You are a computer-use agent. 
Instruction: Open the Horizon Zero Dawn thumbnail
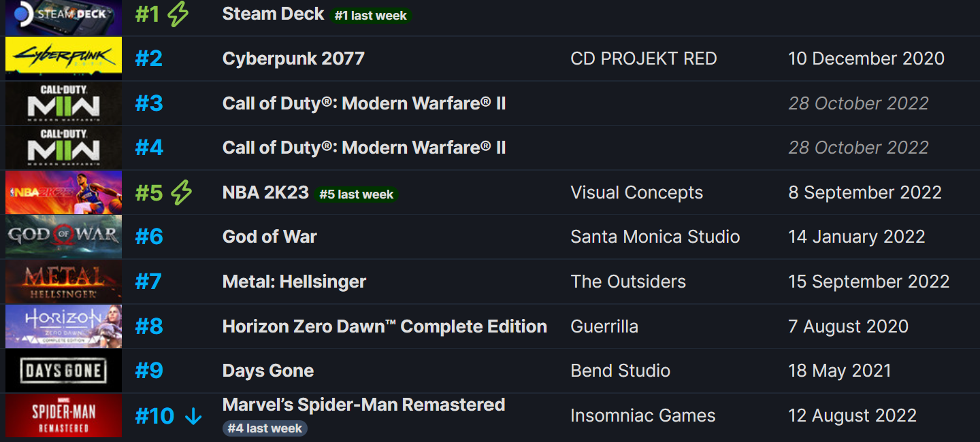click(63, 326)
